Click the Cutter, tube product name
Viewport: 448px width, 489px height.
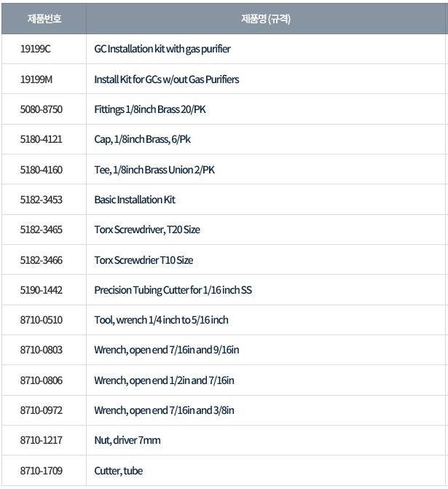point(119,471)
